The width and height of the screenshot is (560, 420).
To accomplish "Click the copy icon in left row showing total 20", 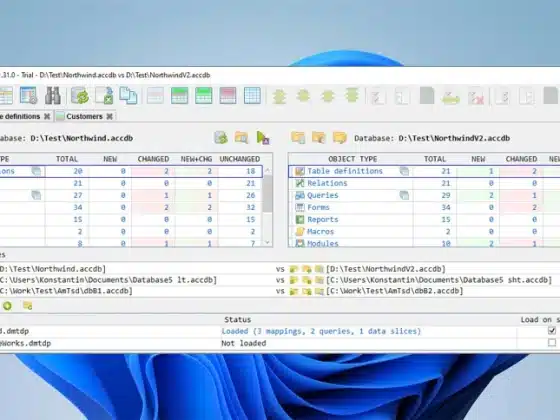I will pos(36,171).
